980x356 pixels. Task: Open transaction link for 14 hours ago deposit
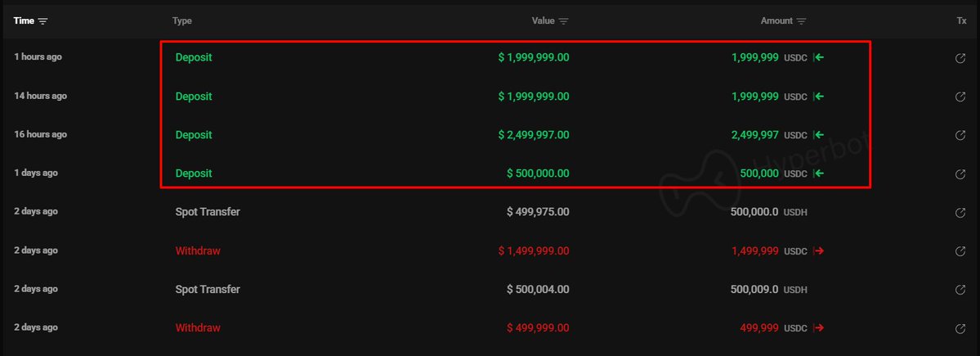(960, 97)
